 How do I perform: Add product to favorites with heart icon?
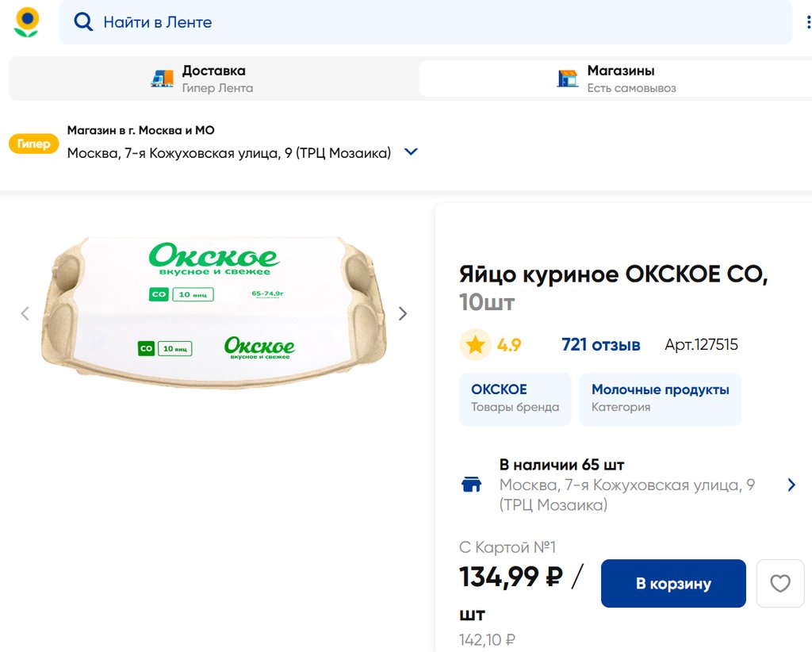(780, 584)
